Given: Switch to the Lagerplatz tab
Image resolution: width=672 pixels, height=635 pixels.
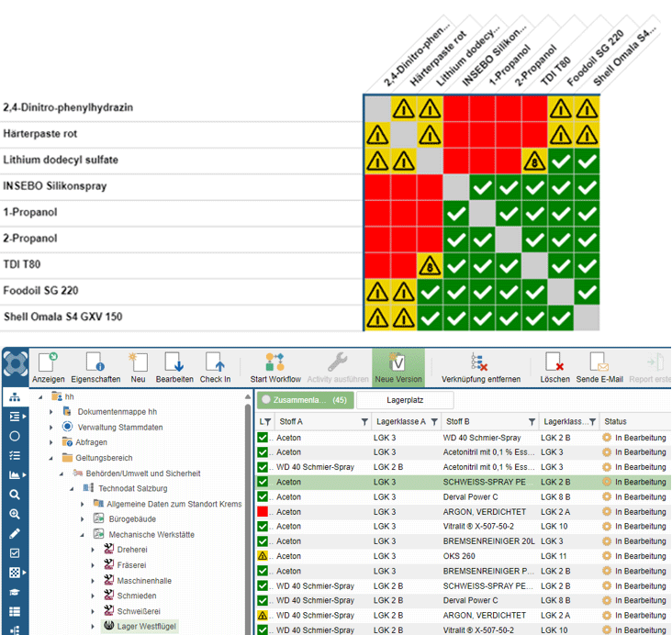Looking at the screenshot, I should tap(405, 400).
